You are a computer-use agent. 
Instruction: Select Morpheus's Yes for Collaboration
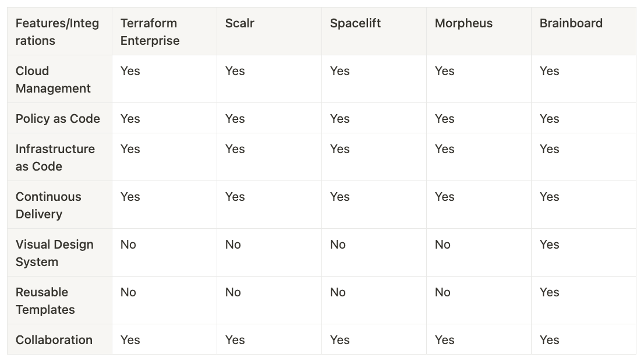point(444,339)
